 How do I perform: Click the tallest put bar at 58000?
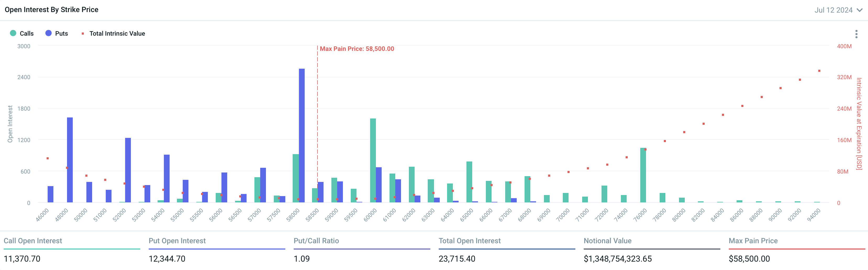pos(302,135)
